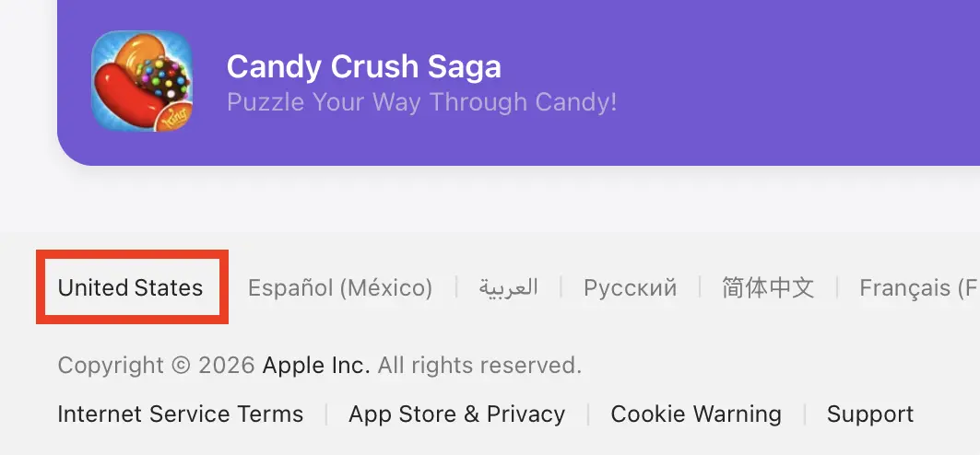This screenshot has height=455, width=980.
Task: Open the Candy Crush Saga title link
Action: coord(363,66)
